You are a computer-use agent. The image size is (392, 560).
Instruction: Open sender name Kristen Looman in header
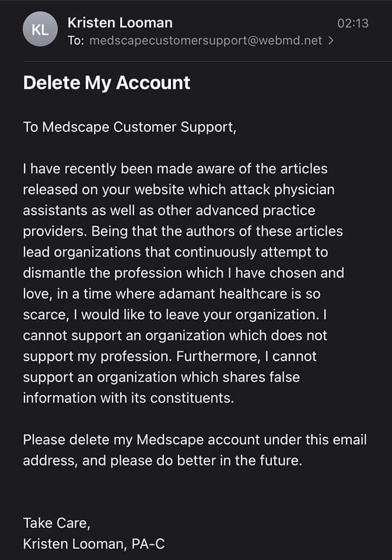click(x=120, y=23)
